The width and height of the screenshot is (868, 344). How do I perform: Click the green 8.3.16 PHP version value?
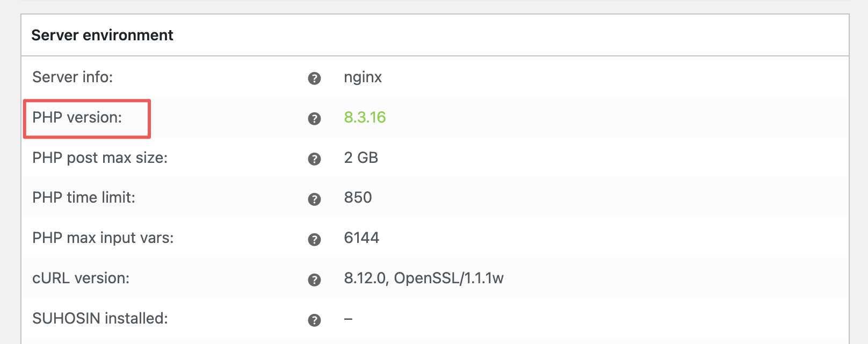[x=365, y=118]
